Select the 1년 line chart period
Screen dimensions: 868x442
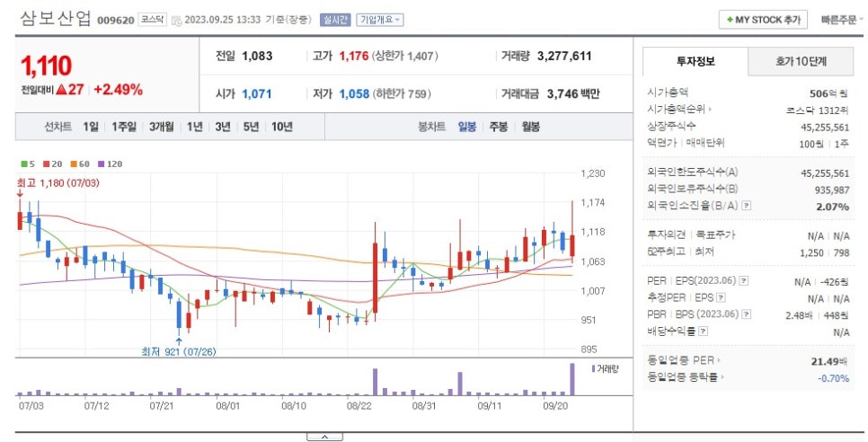click(194, 127)
